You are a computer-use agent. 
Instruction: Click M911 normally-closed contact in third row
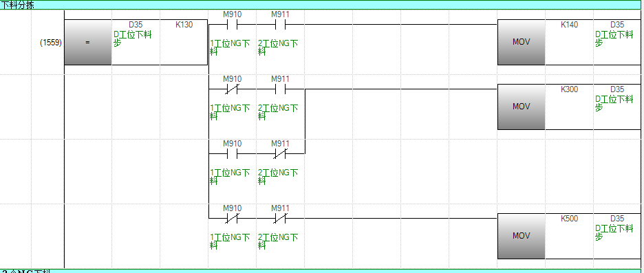pos(280,153)
